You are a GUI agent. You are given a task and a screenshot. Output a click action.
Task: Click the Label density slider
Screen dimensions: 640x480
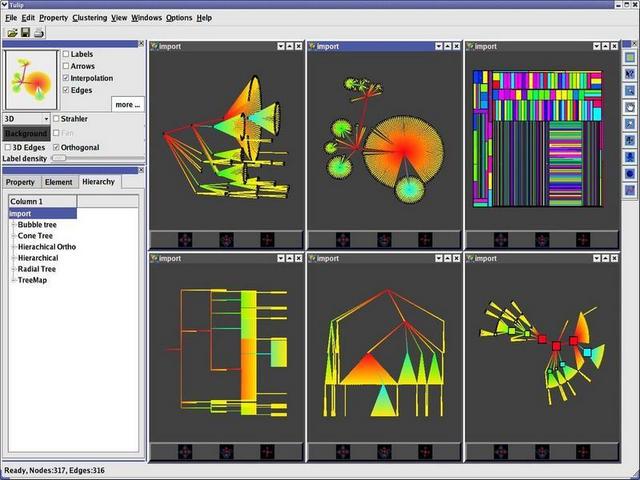pyautogui.click(x=60, y=158)
